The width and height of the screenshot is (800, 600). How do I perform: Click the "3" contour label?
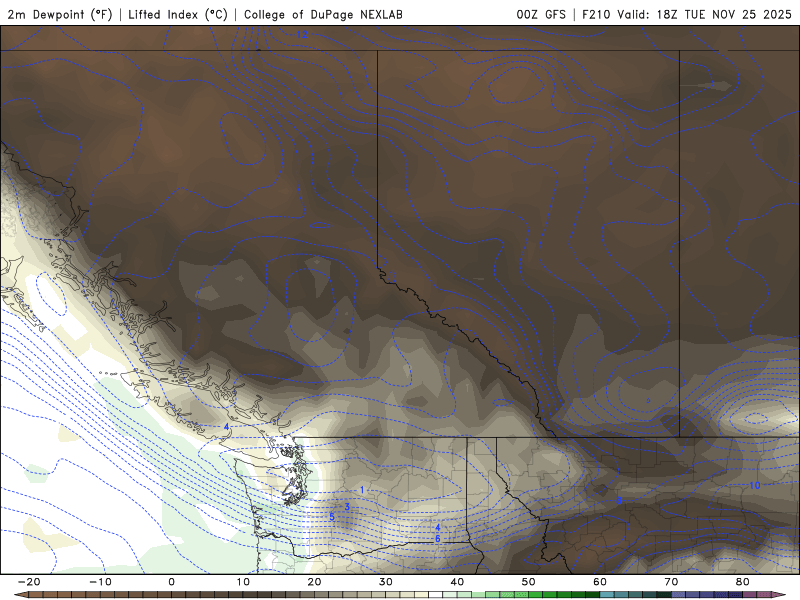(347, 507)
